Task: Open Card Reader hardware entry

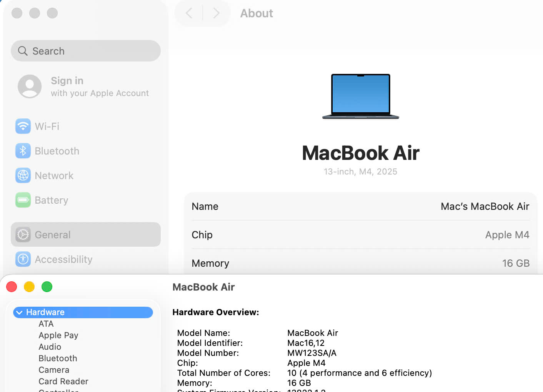Action: pos(63,382)
